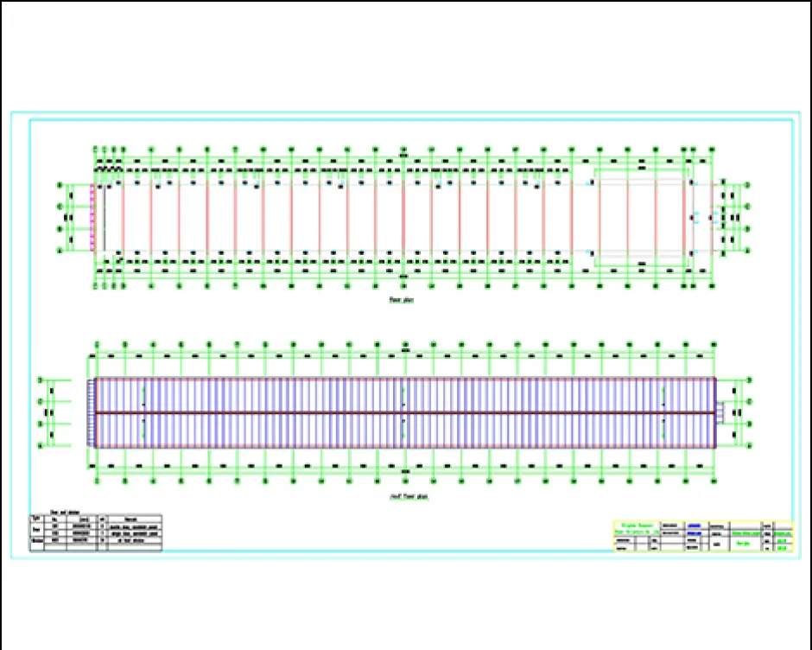The height and width of the screenshot is (650, 812).
Task: Select the header row of the schedule table
Action: pyautogui.click(x=95, y=519)
